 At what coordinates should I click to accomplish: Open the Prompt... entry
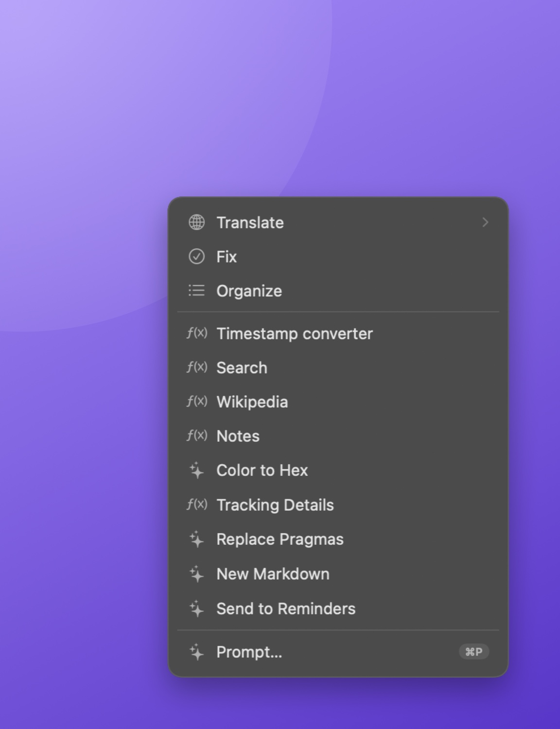tap(338, 652)
